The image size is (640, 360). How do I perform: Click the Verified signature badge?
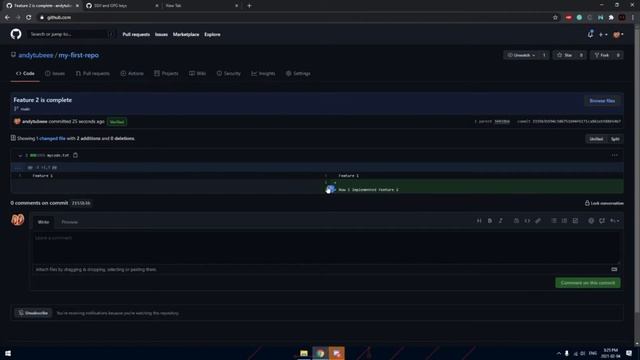coord(117,122)
